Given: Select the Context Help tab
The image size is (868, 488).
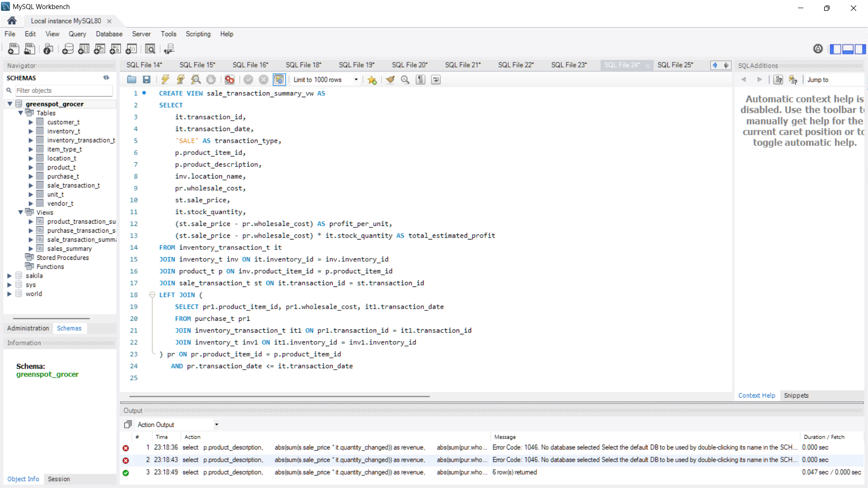Looking at the screenshot, I should click(756, 395).
